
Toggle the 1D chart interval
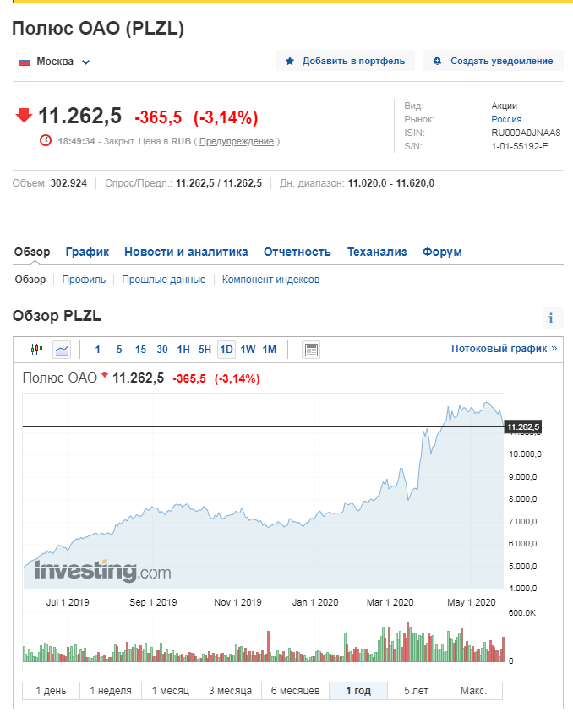click(226, 350)
